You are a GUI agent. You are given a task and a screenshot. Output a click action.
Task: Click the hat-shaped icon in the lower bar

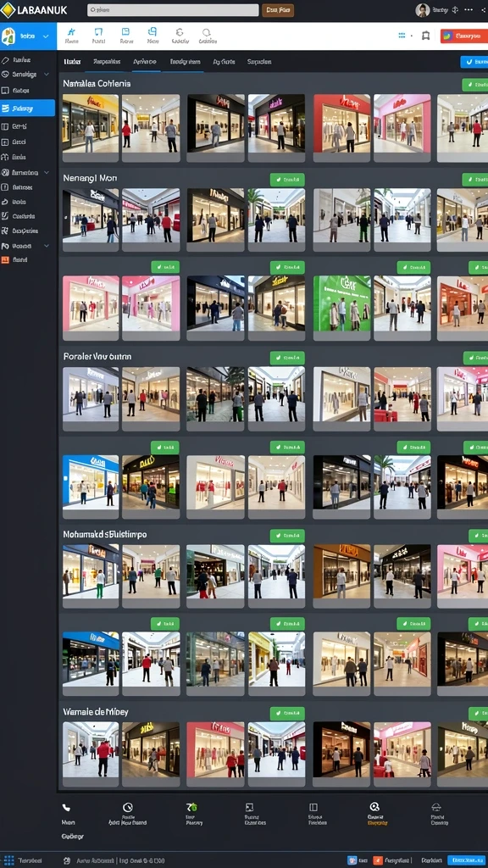click(x=436, y=807)
